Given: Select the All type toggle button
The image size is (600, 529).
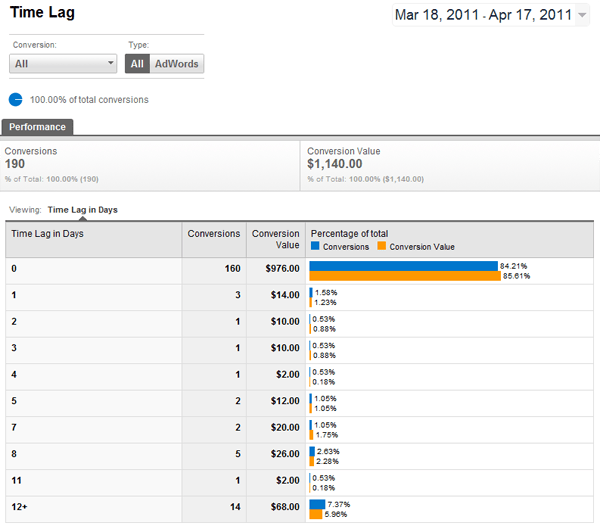Looking at the screenshot, I should point(138,64).
